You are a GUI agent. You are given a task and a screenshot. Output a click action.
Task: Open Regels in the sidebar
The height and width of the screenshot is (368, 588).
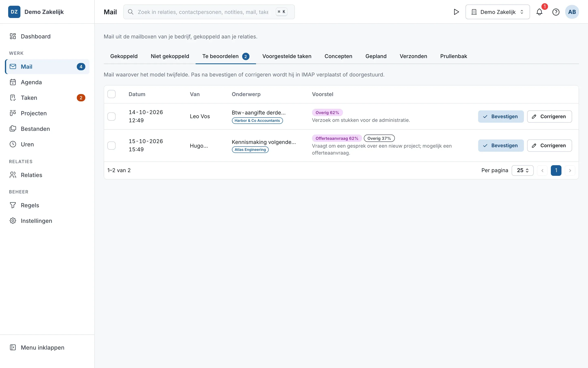tap(47, 205)
